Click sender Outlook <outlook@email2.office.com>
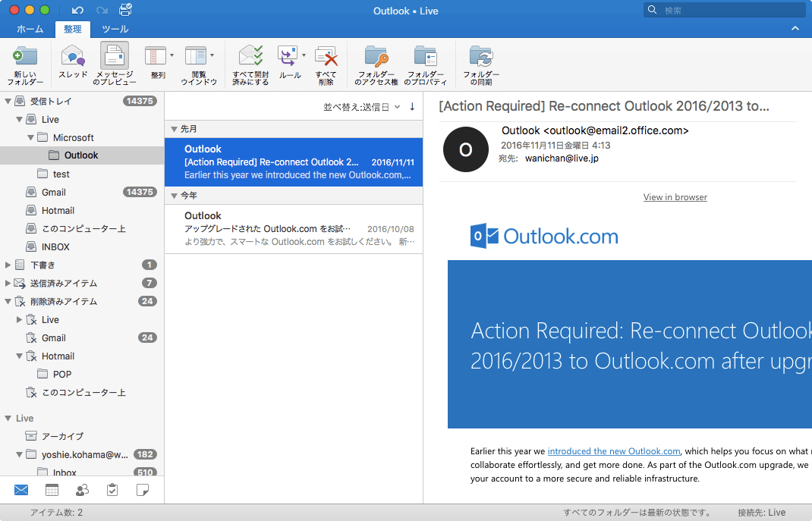 point(595,131)
